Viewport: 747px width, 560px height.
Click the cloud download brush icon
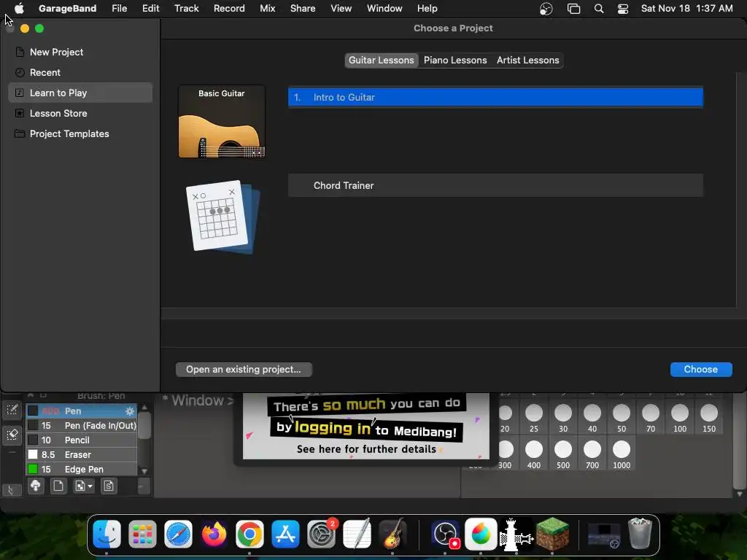(36, 486)
